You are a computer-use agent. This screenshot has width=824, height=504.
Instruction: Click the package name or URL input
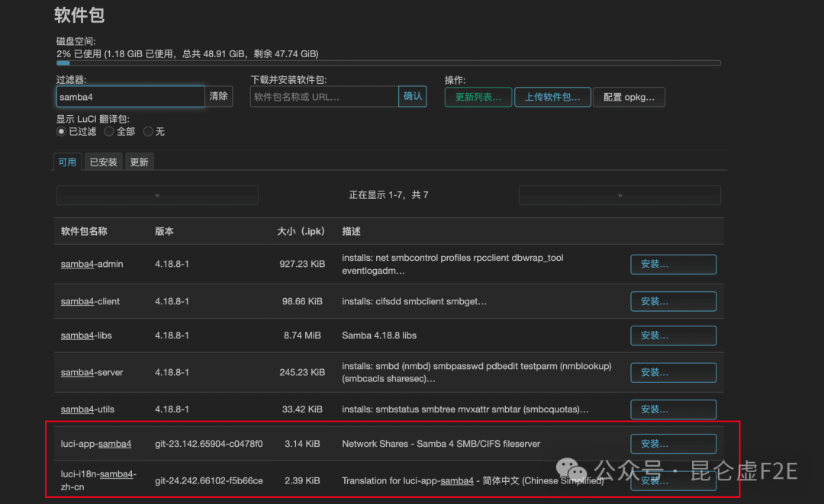(x=324, y=97)
